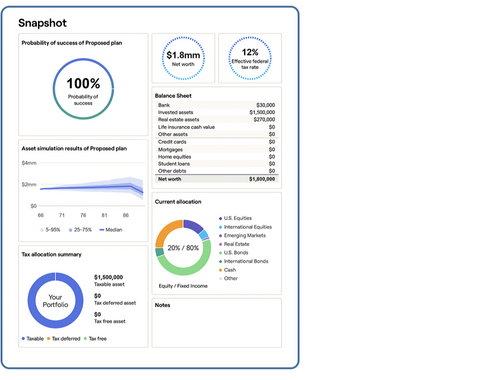Screen dimensions: 500x380
Task: Click age 76 on the chart axis
Action: click(x=83, y=215)
